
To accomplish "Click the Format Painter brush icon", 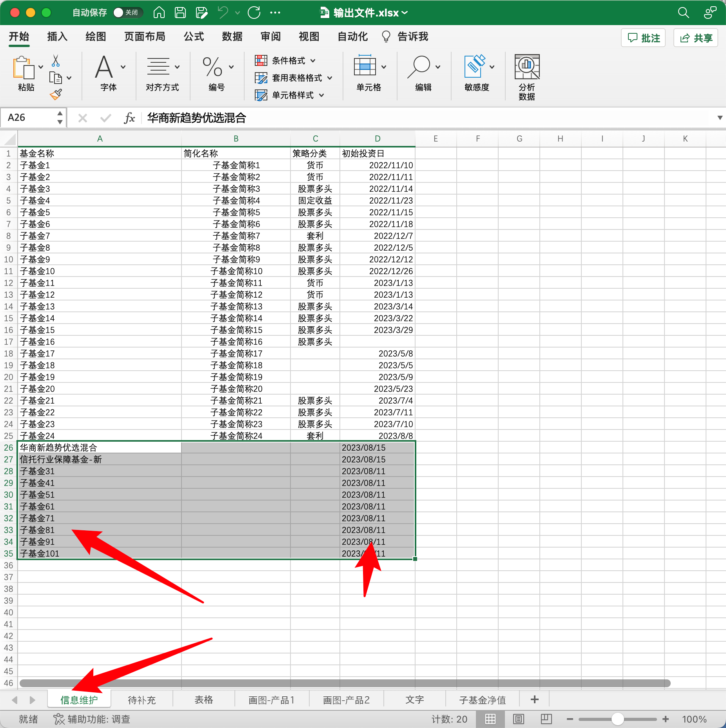I will 56,95.
